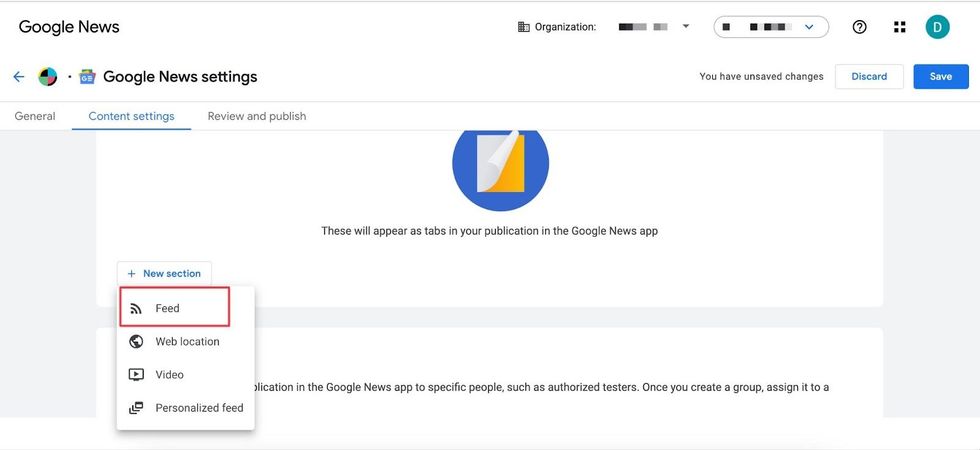The height and width of the screenshot is (450, 980).
Task: Switch to the General tab
Action: pos(35,116)
